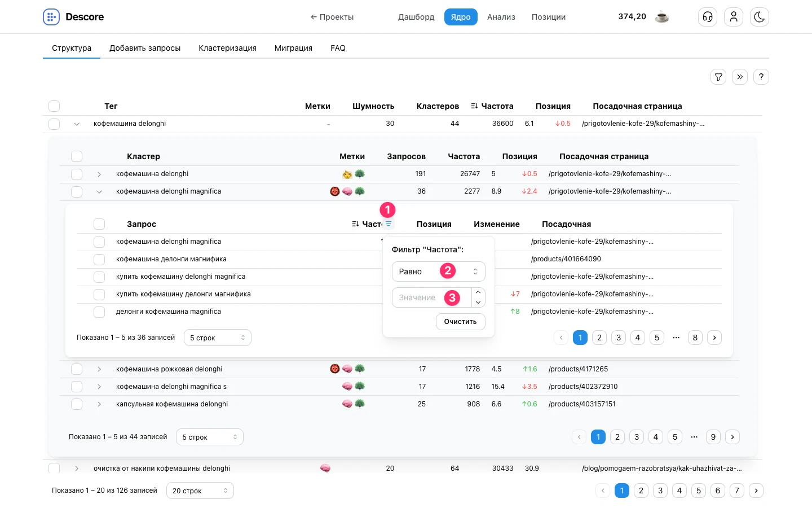This screenshot has height=508, width=812.
Task: Click the first label icon of кофемашина delonghi cluster
Action: click(x=347, y=174)
